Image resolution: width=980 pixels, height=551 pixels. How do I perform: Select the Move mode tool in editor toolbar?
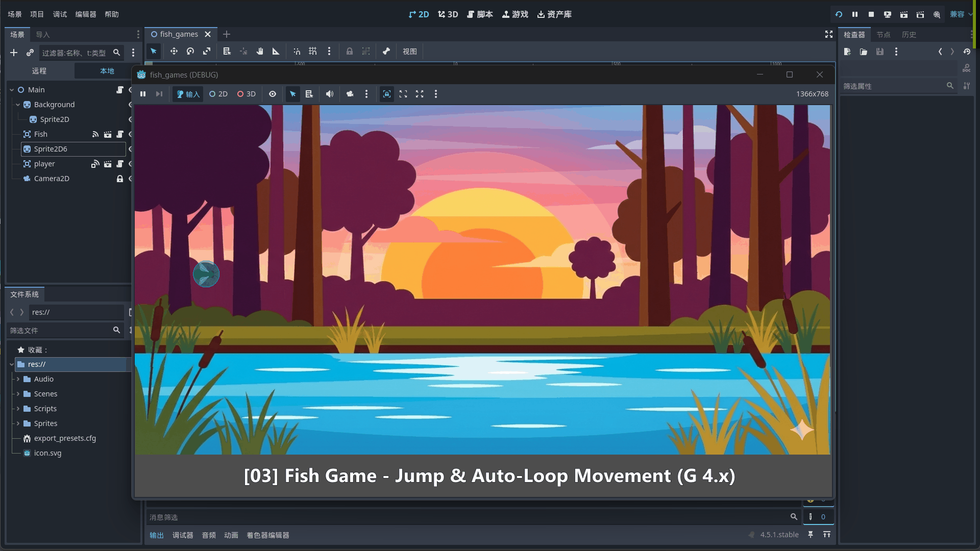174,52
